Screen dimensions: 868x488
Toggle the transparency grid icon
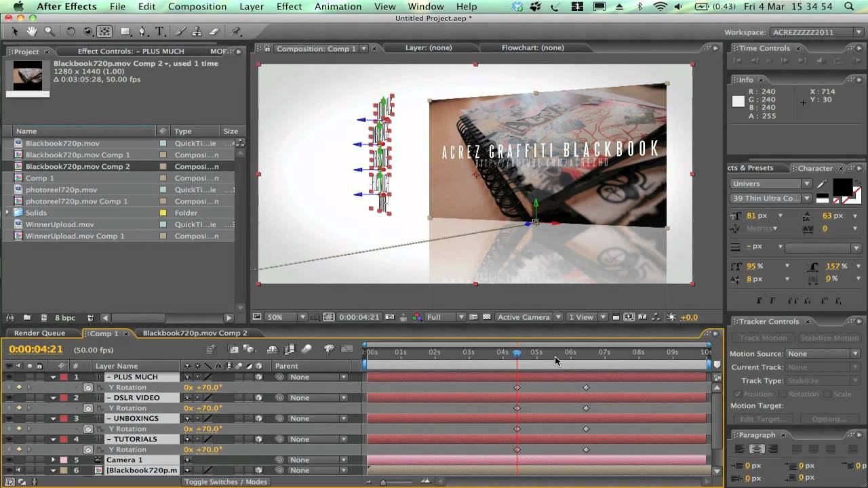pos(486,317)
